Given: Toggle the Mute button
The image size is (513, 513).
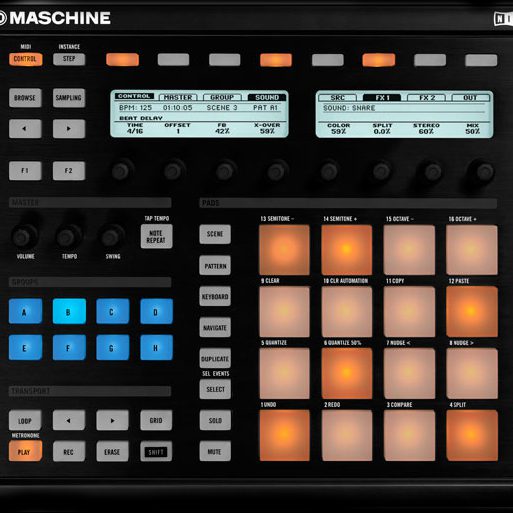Looking at the screenshot, I should click(x=215, y=451).
